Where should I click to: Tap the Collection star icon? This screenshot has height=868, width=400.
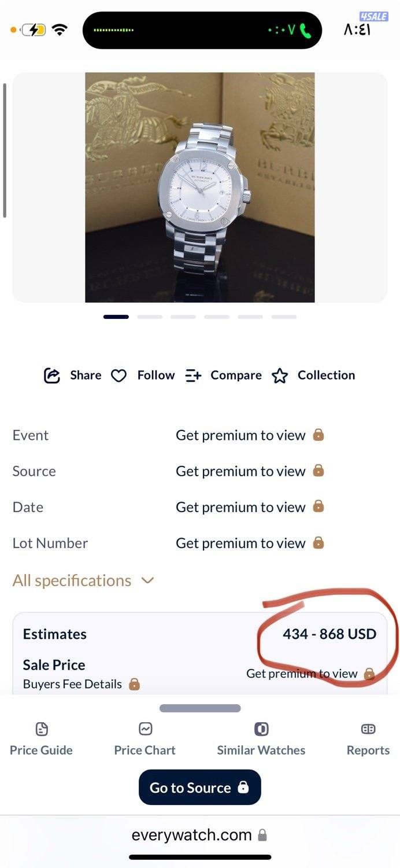[280, 376]
